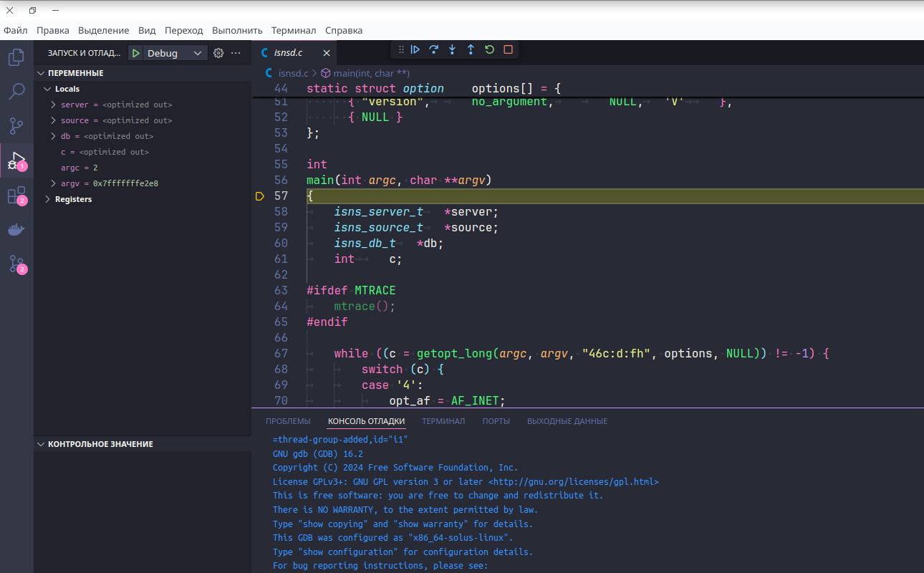Collapse the Locals scope
This screenshot has height=573, width=924.
[x=47, y=89]
